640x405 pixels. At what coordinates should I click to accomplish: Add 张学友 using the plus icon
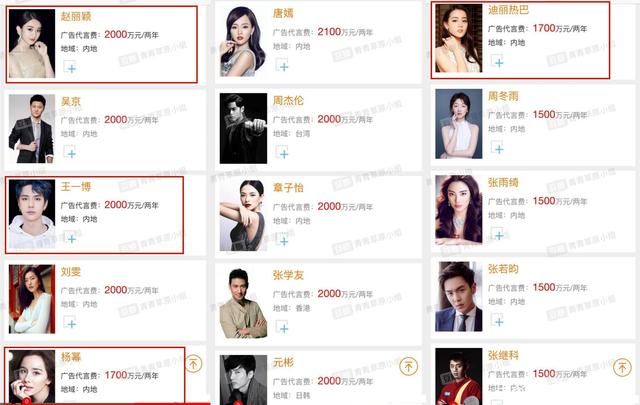(282, 327)
